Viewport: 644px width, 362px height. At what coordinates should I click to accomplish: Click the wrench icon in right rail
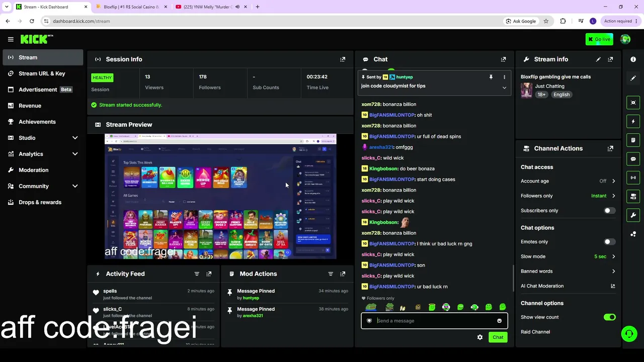[633, 215]
